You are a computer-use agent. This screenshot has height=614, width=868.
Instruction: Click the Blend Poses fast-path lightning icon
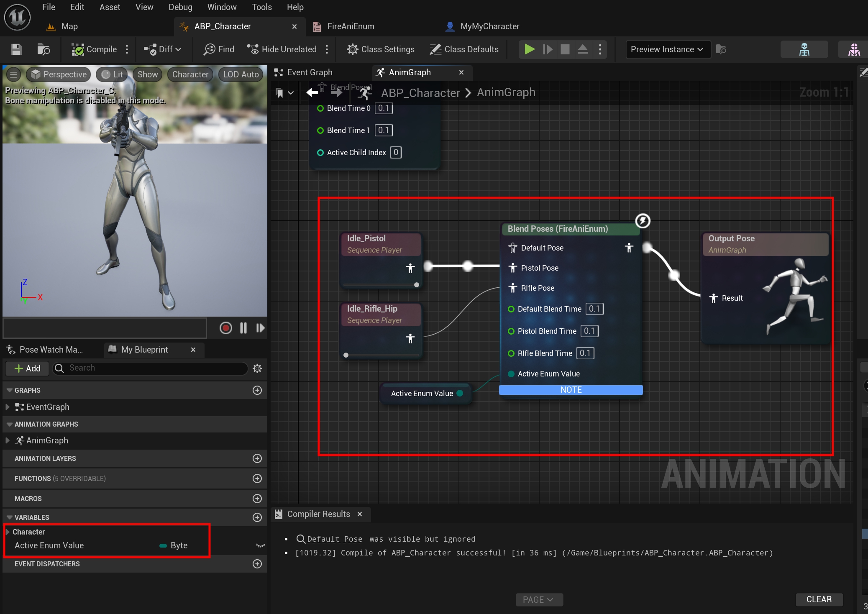point(643,221)
